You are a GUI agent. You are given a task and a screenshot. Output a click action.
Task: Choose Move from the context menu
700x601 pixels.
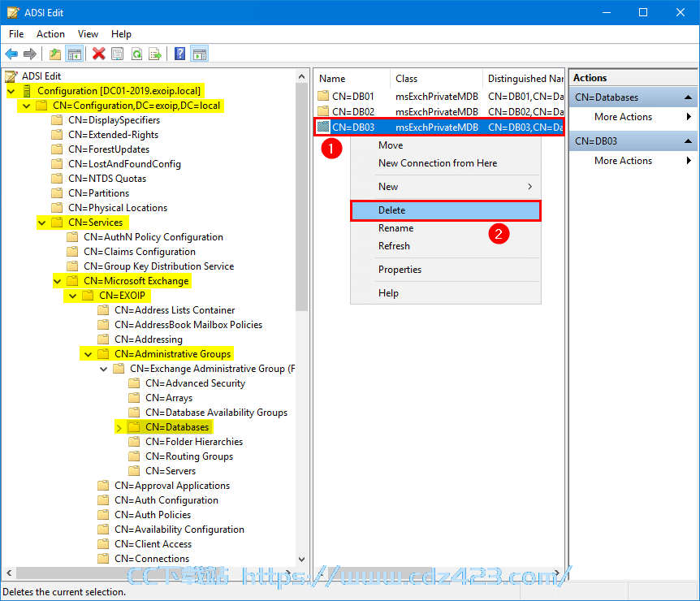(446, 145)
